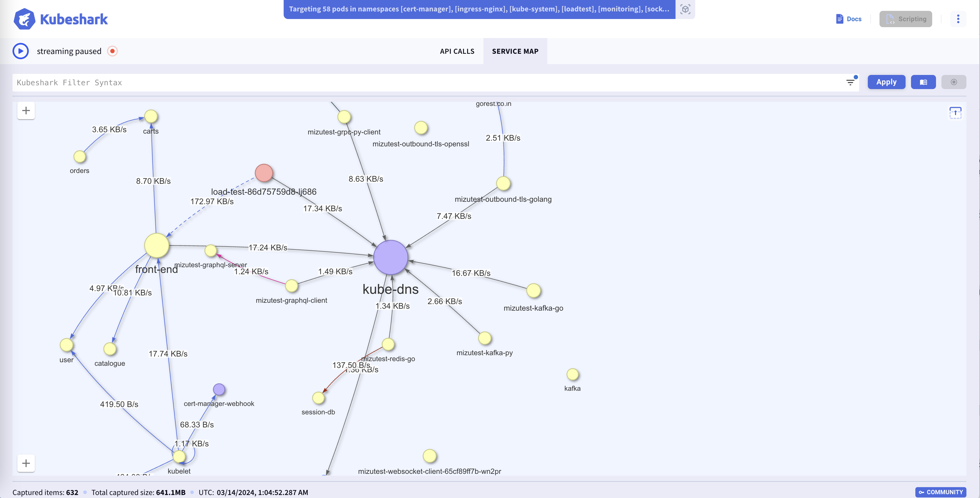Click the pod targeting cube icon beside the banner
Screen dimensions: 980x498
pos(685,9)
